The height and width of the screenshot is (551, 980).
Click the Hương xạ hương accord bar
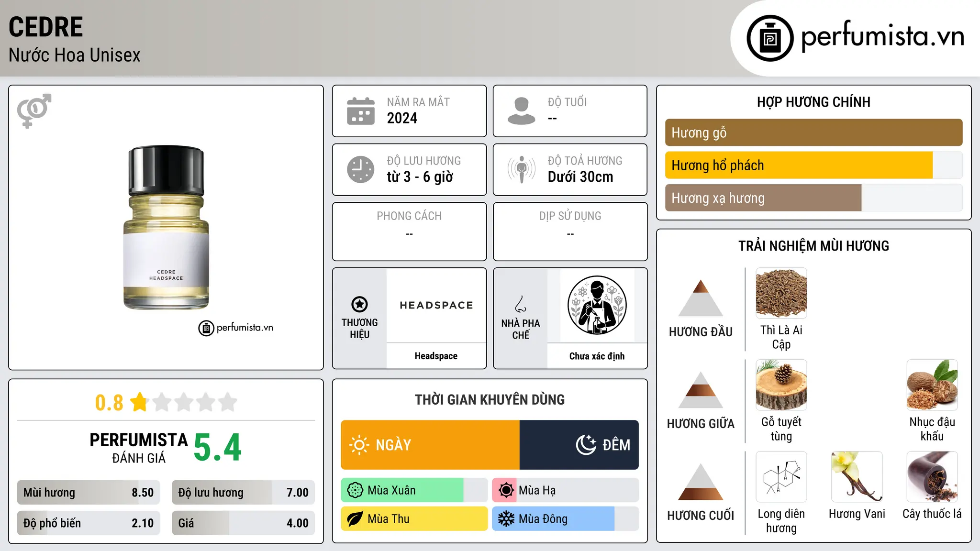coord(813,198)
